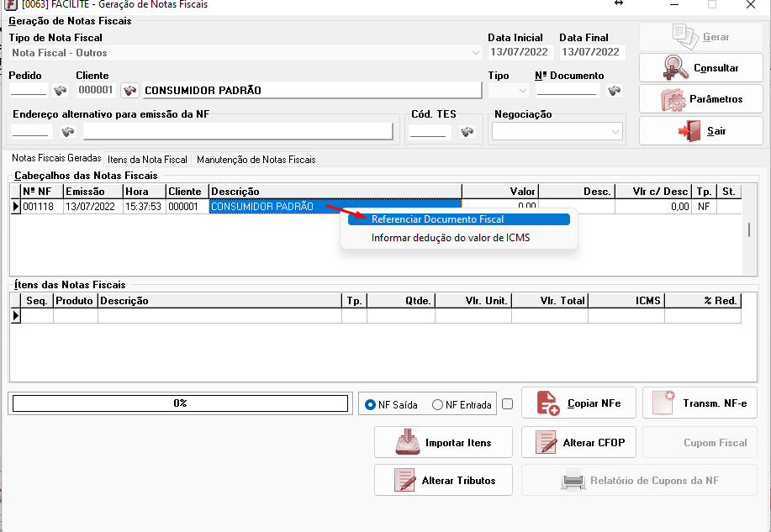Click the binoculars icon beside Cód. TES
Screen dimensions: 771x532
point(467,131)
